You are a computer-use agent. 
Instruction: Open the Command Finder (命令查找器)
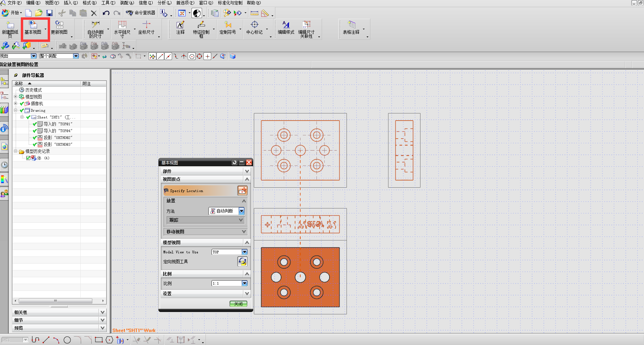point(140,13)
